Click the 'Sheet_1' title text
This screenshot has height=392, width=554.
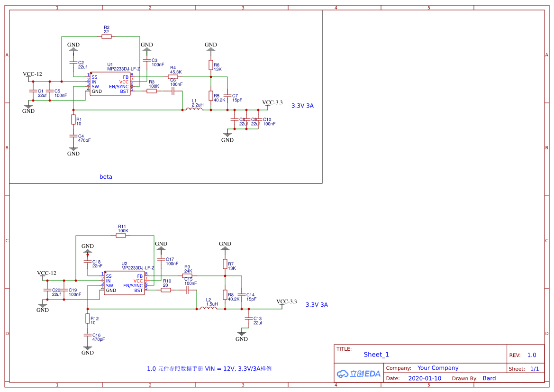[376, 355]
